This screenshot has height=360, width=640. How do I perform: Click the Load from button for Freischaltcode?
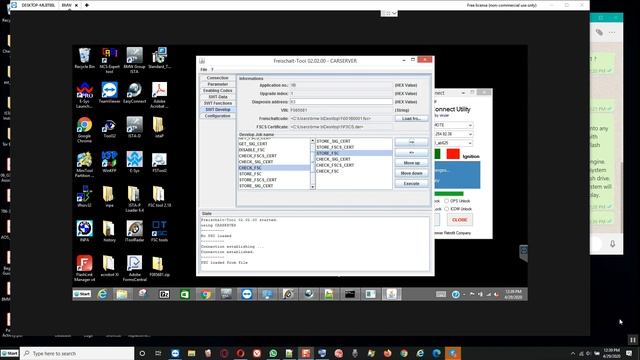(411, 118)
